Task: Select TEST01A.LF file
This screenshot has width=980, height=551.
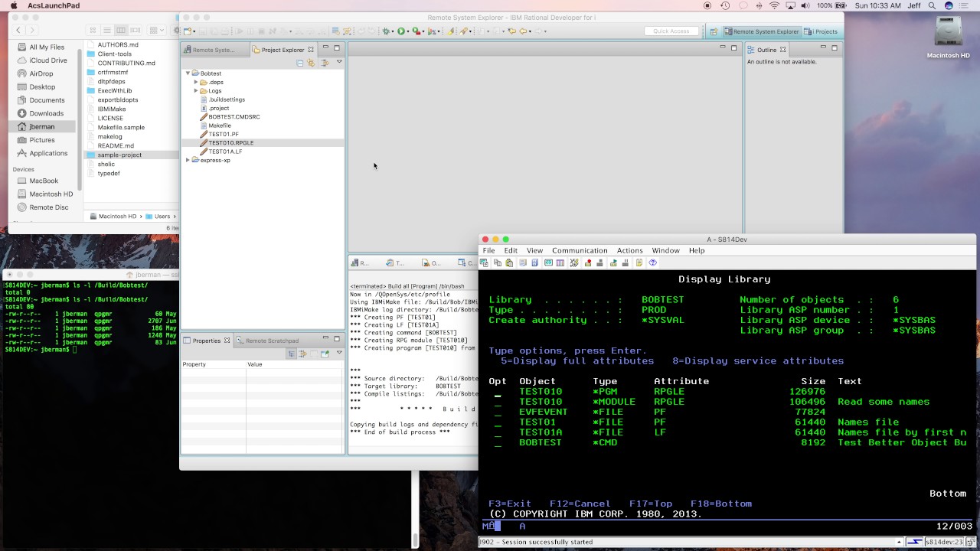Action: click(x=225, y=152)
